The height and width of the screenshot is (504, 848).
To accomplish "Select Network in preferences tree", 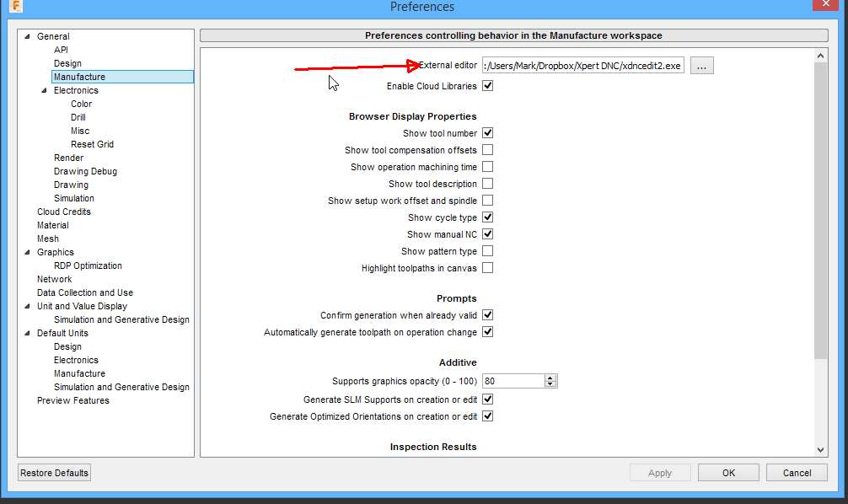I will [54, 280].
